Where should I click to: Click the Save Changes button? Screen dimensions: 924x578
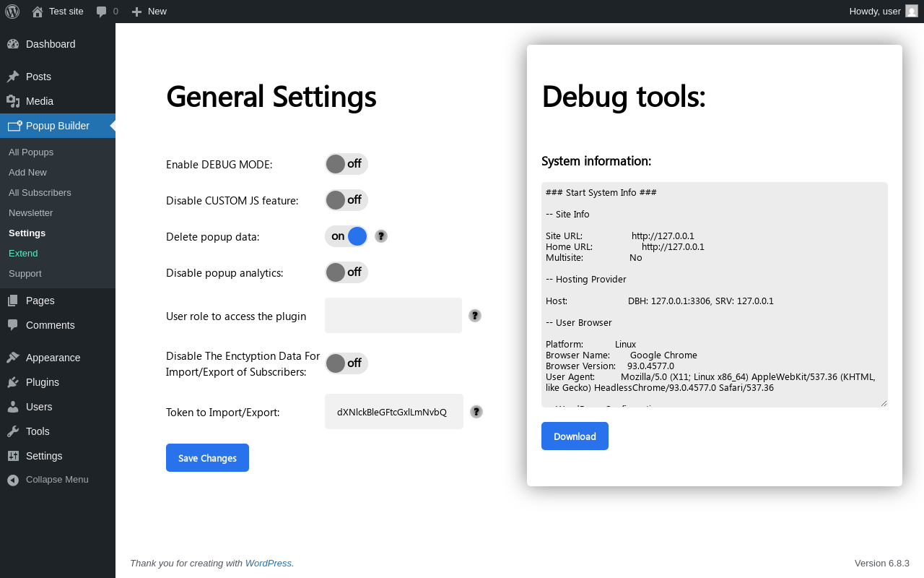207,458
